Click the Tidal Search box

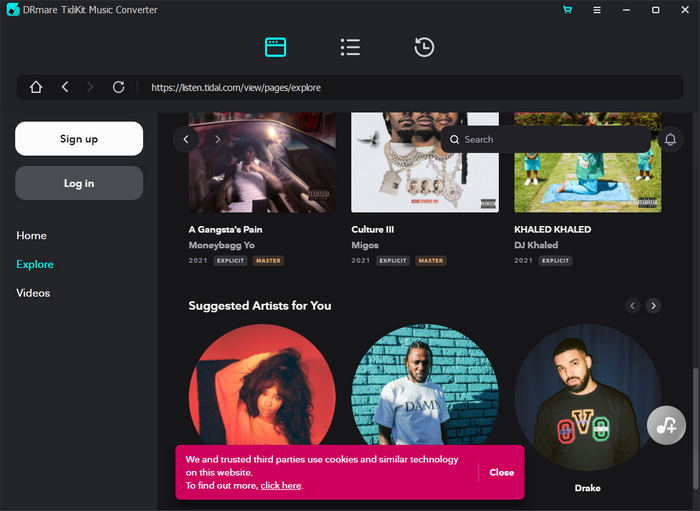tap(546, 139)
